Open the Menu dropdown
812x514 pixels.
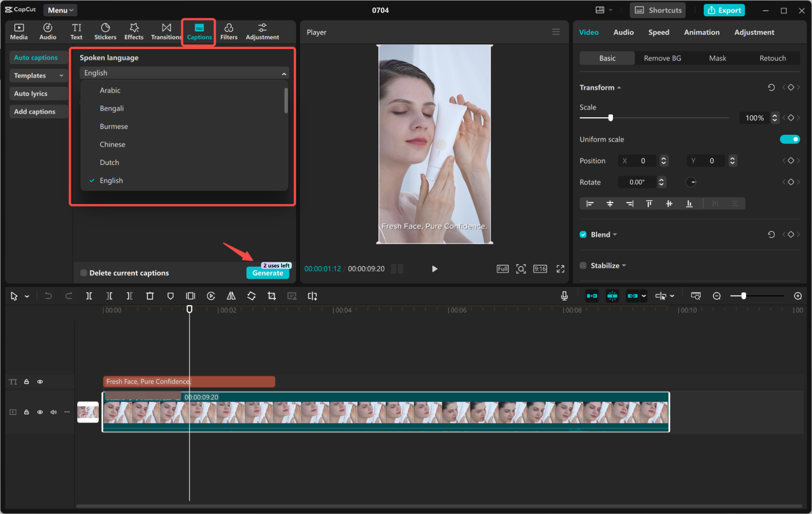(60, 10)
